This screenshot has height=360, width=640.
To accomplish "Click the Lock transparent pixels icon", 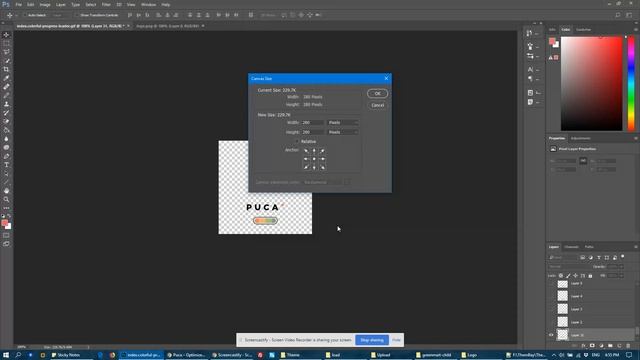I will point(561,276).
